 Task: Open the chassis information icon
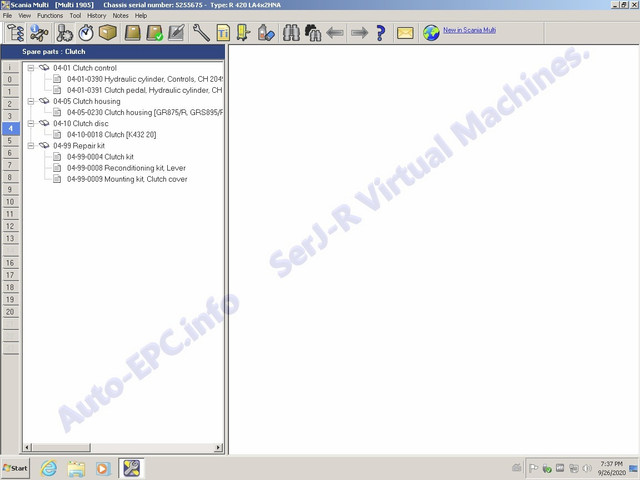coord(39,33)
